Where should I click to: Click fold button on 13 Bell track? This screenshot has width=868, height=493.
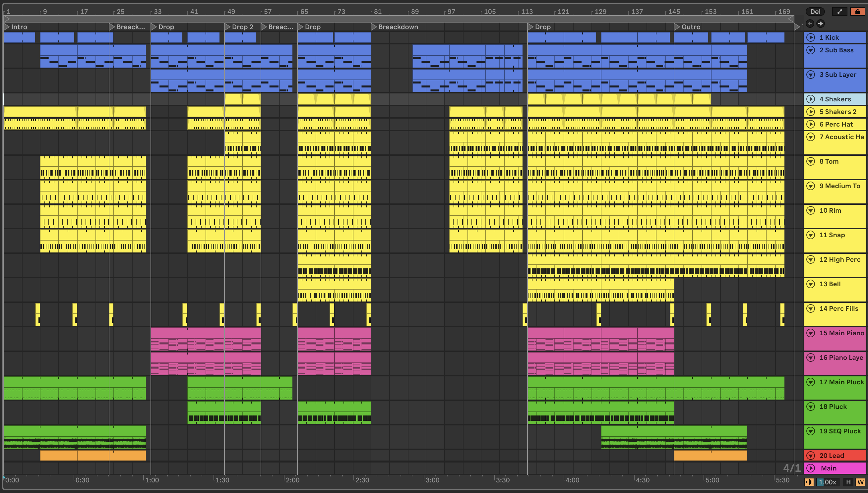coord(811,284)
